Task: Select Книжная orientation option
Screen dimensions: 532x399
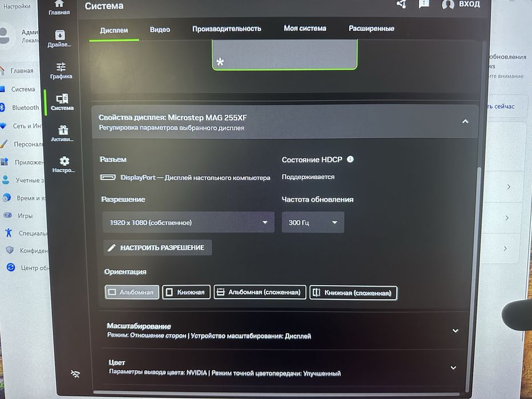Action: (x=186, y=292)
